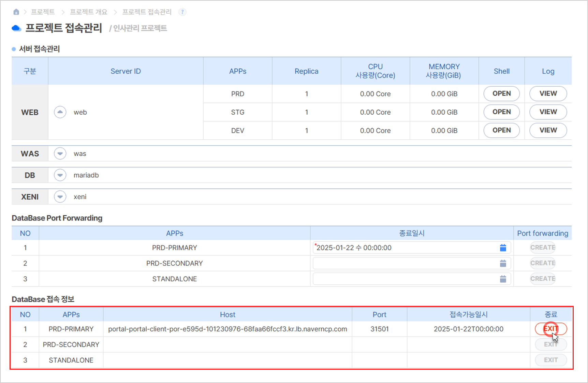
Task: Open shell for PRD web app
Action: pos(501,94)
